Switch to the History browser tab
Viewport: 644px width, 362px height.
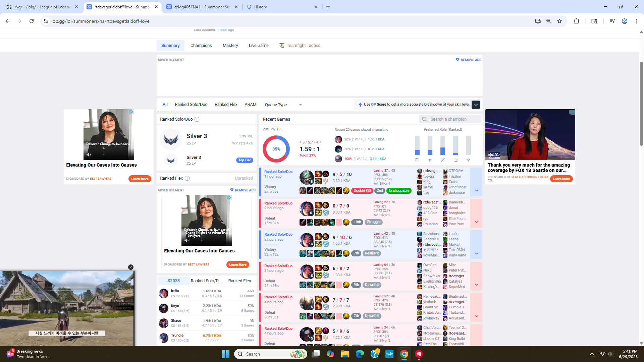[281, 7]
